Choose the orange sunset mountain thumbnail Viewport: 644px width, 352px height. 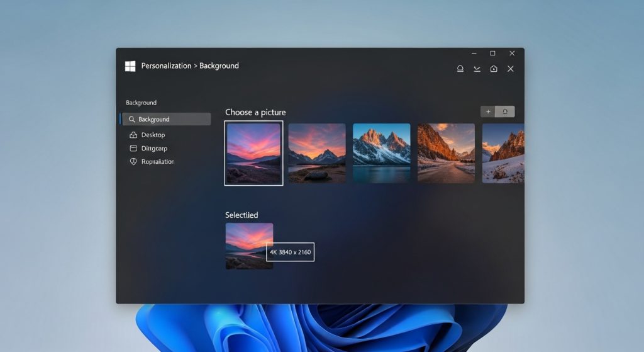click(x=317, y=153)
